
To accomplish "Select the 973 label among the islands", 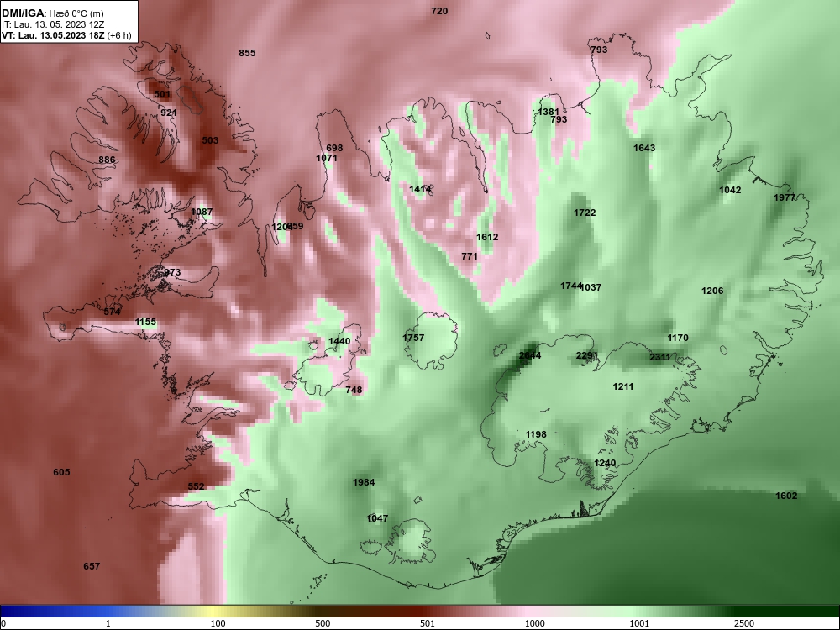I will [172, 272].
